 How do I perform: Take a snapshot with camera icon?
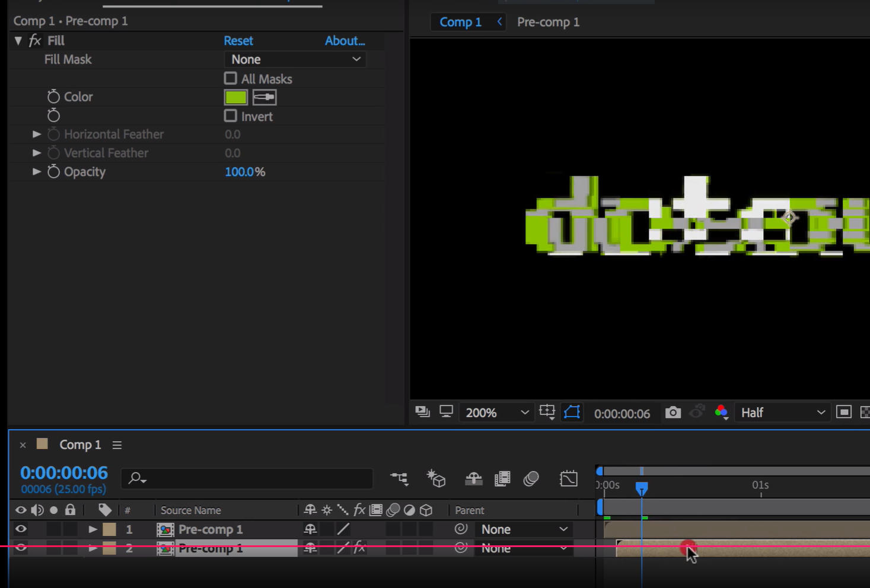[x=673, y=412]
